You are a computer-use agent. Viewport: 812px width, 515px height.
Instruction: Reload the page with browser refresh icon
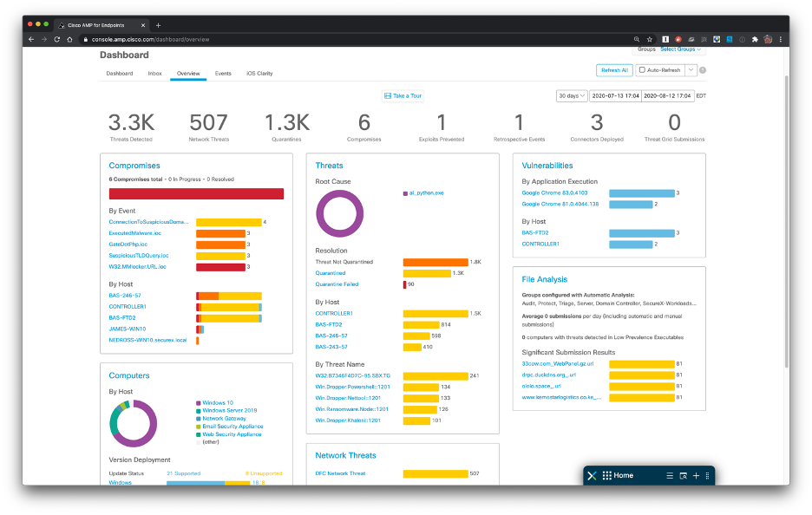click(56, 39)
